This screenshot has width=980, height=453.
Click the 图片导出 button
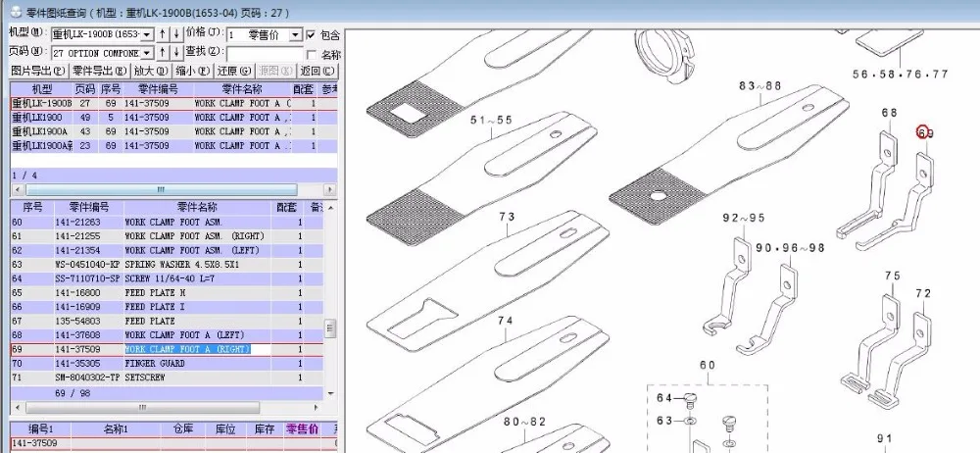[x=38, y=71]
